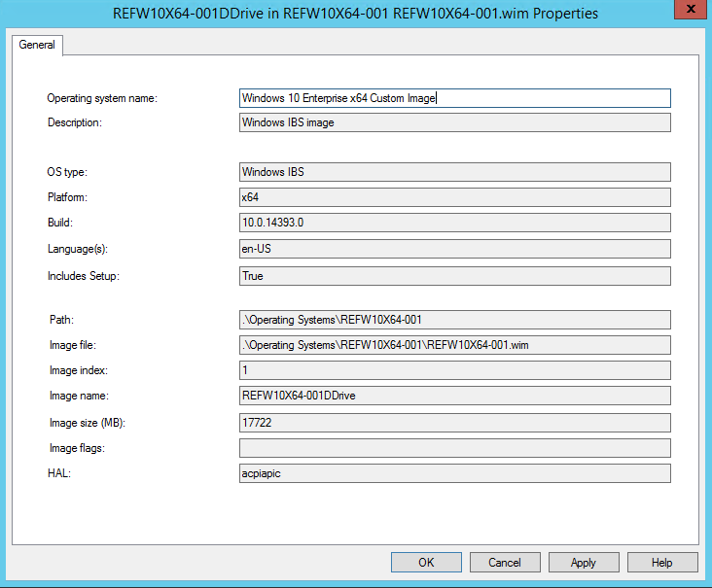Image resolution: width=712 pixels, height=588 pixels.
Task: Select the Platform x64 field
Action: tap(454, 197)
